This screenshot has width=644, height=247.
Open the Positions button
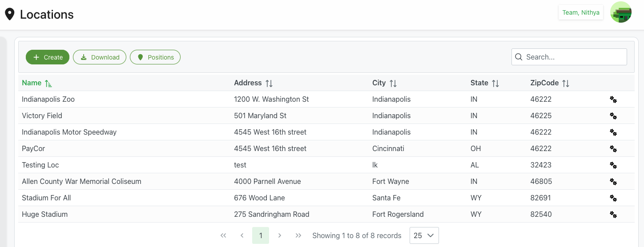click(155, 57)
